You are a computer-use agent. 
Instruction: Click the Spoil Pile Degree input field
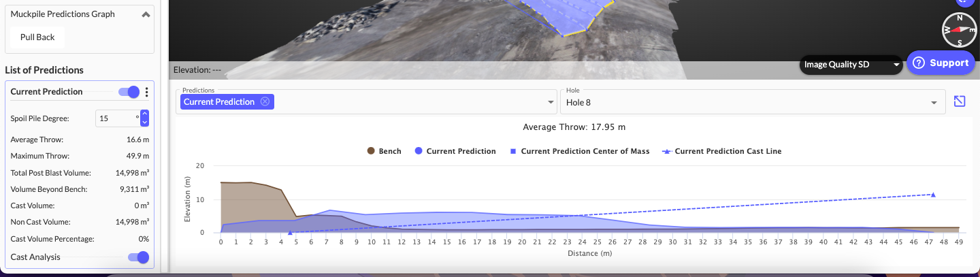tap(116, 118)
